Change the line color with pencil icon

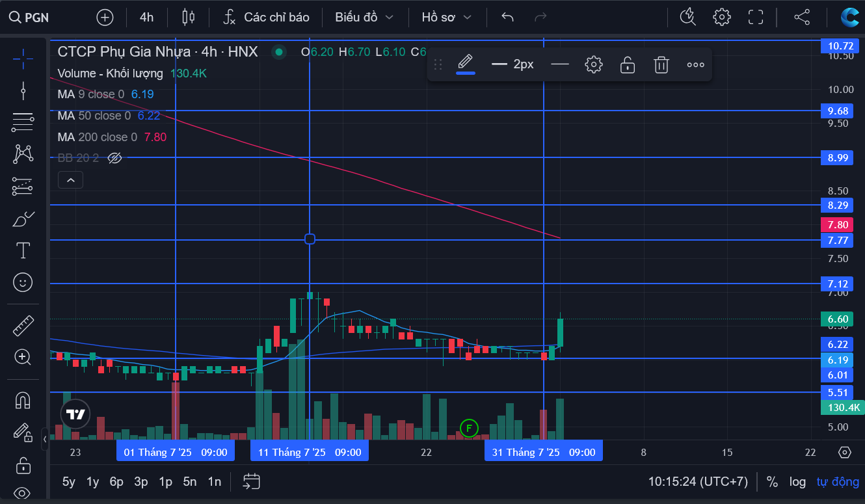coord(465,64)
